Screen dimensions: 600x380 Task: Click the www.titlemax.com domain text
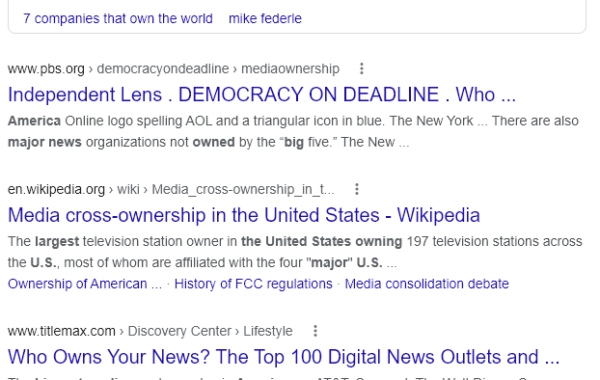pyautogui.click(x=62, y=331)
